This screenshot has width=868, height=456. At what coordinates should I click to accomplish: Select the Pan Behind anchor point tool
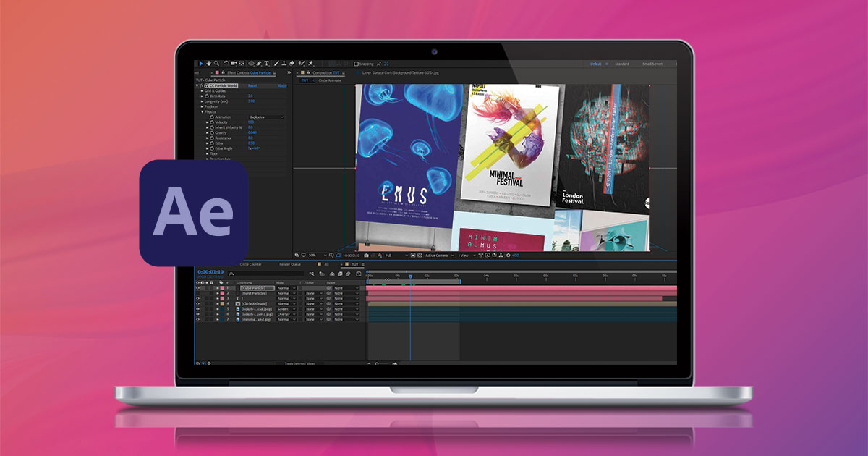(242, 64)
